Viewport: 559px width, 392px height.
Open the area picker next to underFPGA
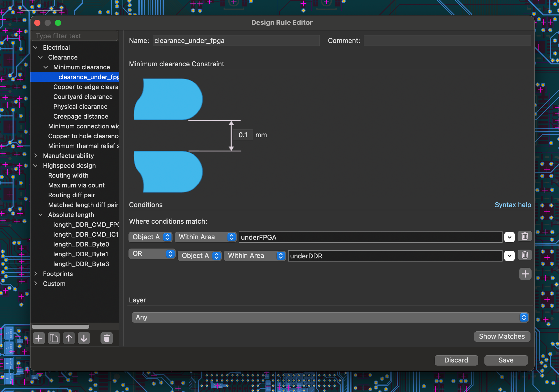pyautogui.click(x=509, y=237)
